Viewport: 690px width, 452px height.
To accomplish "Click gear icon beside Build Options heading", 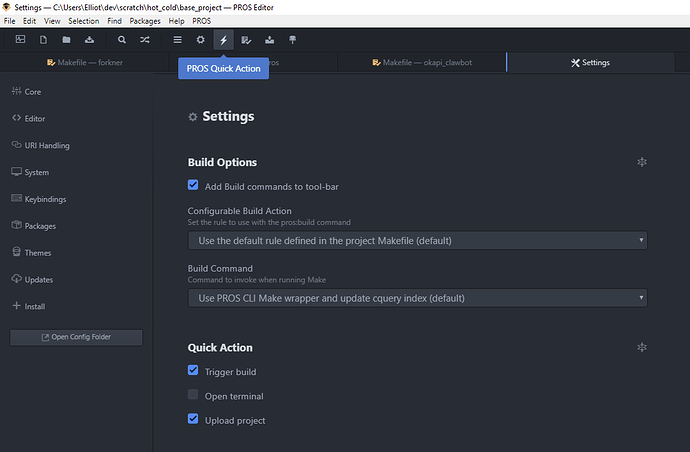I will [642, 162].
